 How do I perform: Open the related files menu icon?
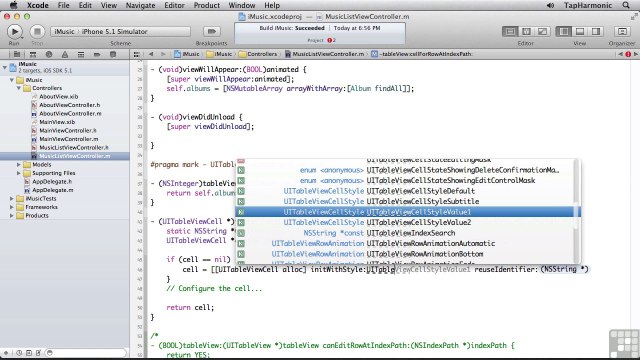pyautogui.click(x=137, y=54)
